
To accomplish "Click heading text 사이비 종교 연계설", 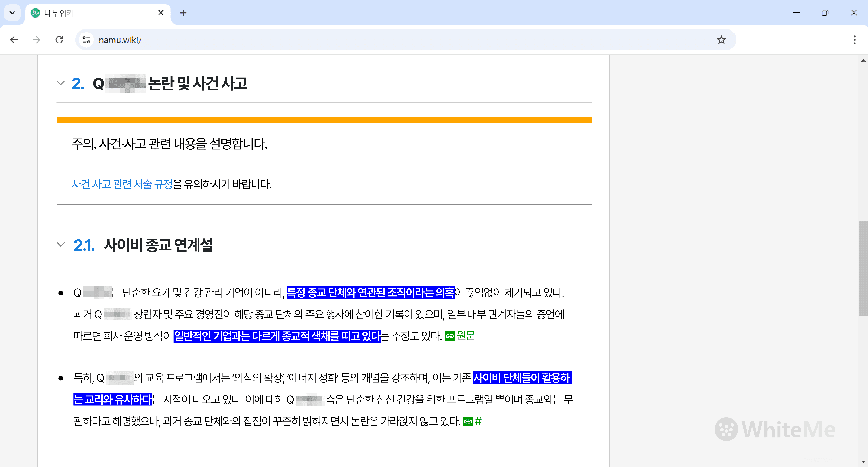I will coord(158,245).
